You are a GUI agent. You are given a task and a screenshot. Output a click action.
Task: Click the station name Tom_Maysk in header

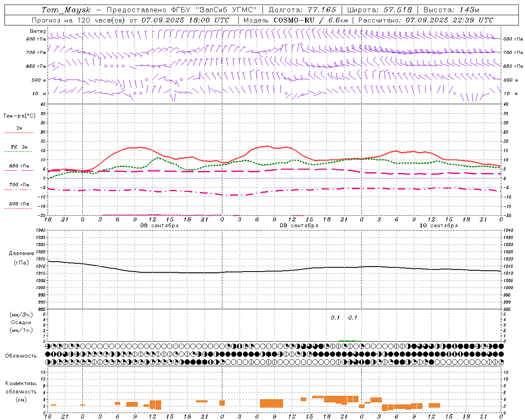(66, 10)
